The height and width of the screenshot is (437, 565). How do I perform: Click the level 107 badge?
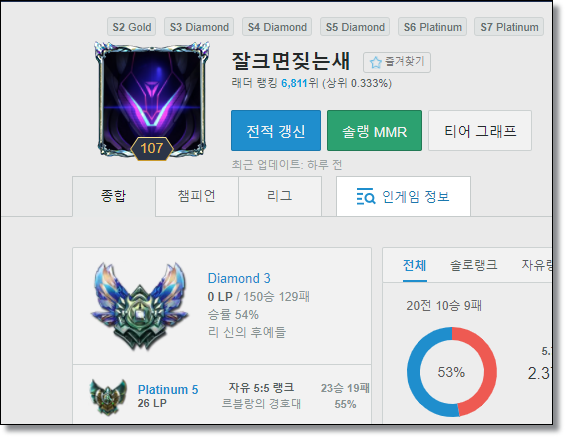(152, 148)
